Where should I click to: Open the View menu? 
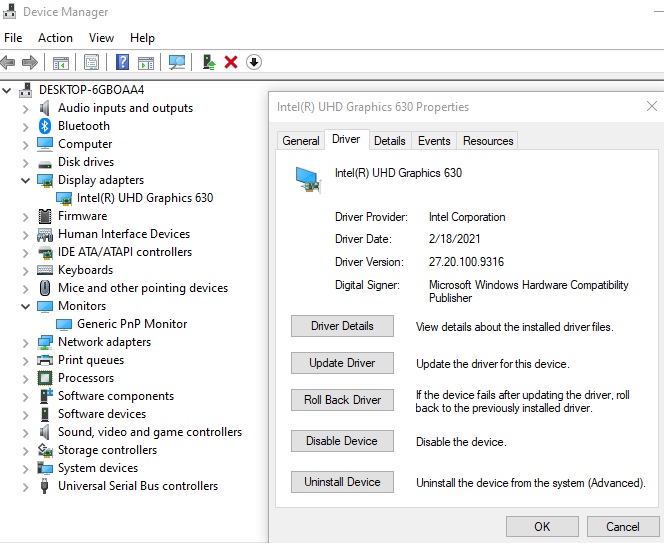tap(101, 38)
